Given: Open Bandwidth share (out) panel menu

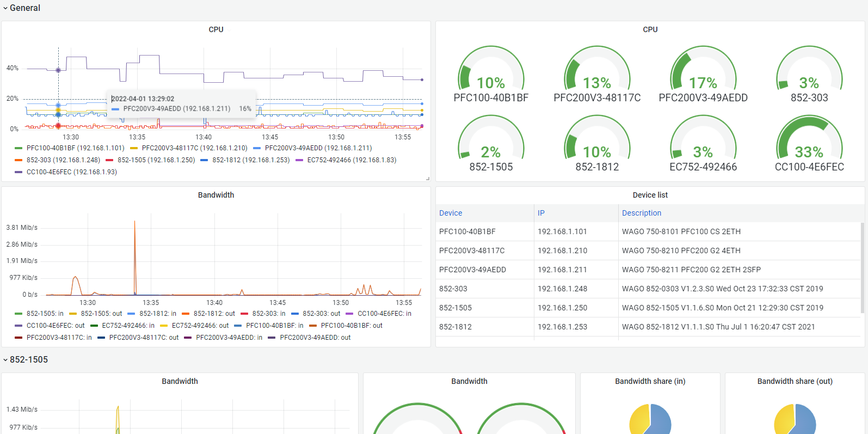Looking at the screenshot, I should pyautogui.click(x=795, y=381).
